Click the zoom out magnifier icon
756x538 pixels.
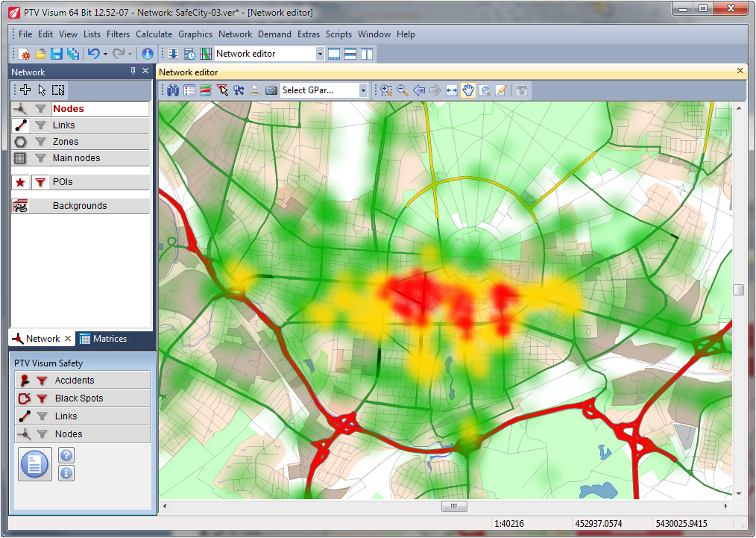pos(403,90)
